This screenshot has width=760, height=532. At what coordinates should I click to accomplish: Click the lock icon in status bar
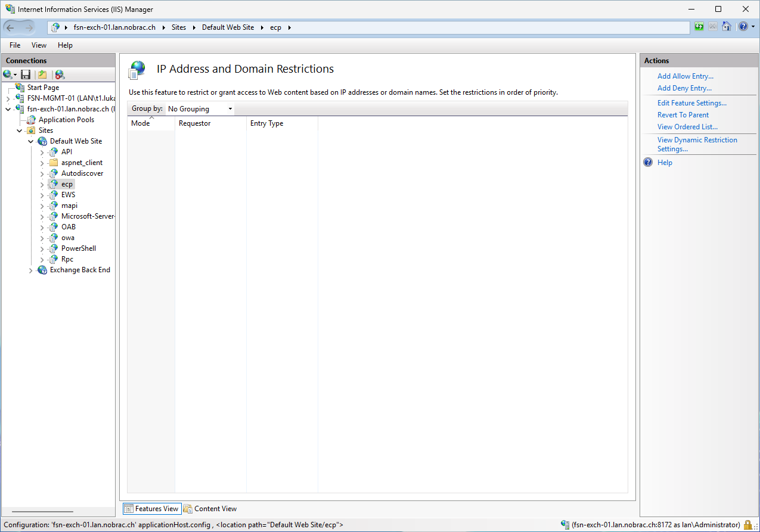(x=747, y=525)
